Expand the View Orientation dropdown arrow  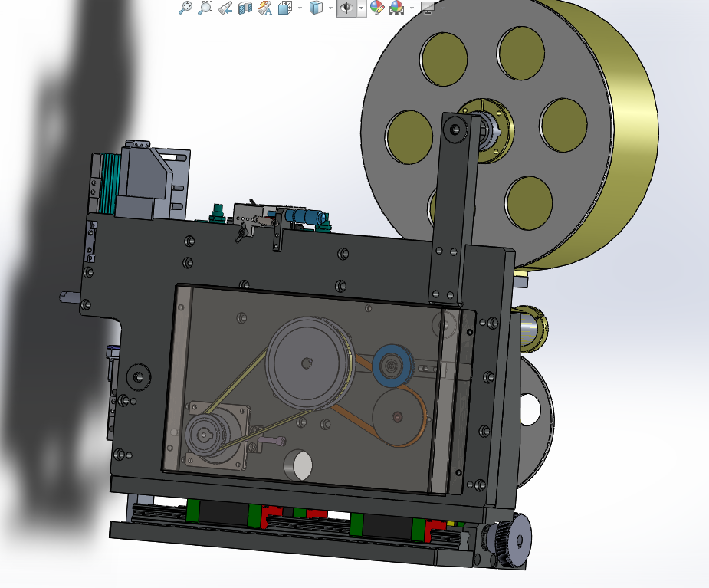pos(300,8)
